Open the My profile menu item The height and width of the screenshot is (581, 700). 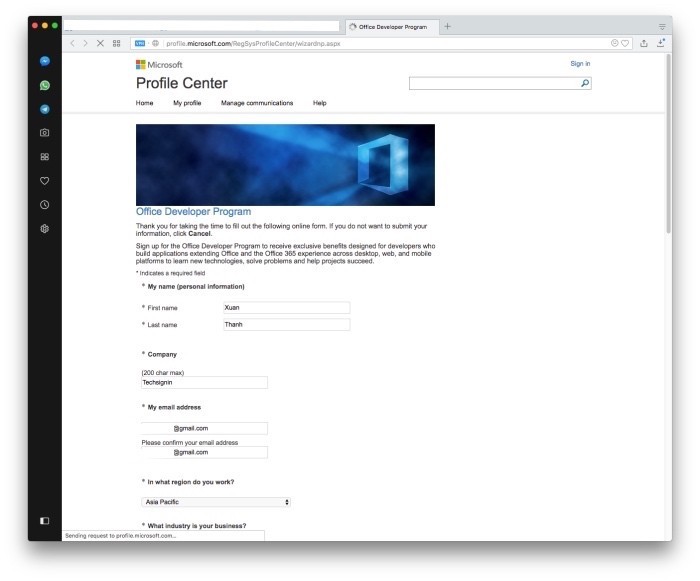pyautogui.click(x=187, y=103)
